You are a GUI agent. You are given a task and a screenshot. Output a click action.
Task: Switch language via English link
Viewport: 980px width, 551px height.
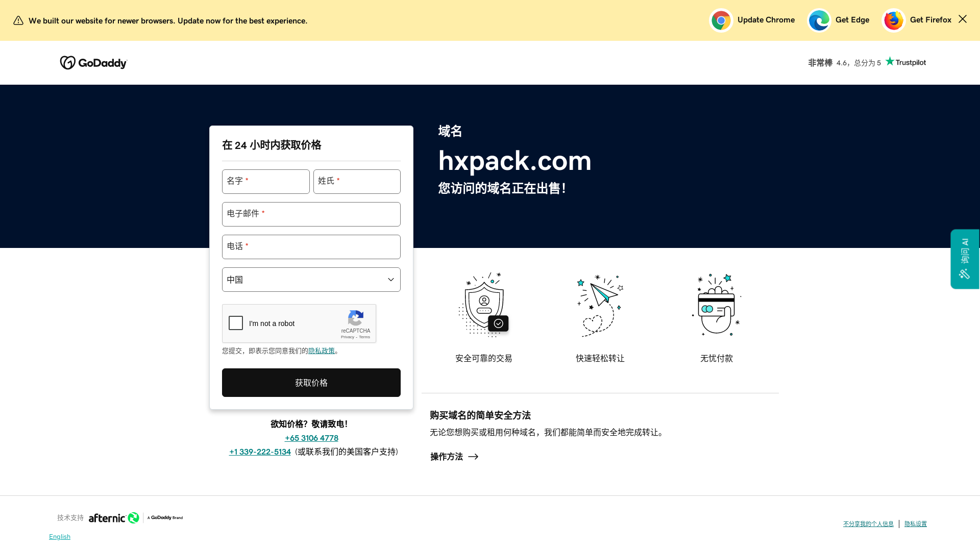[60, 537]
